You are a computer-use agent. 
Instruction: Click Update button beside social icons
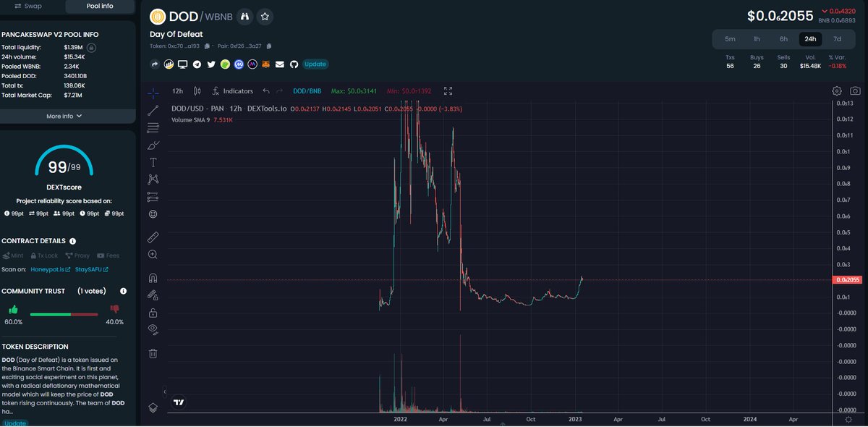(x=315, y=64)
